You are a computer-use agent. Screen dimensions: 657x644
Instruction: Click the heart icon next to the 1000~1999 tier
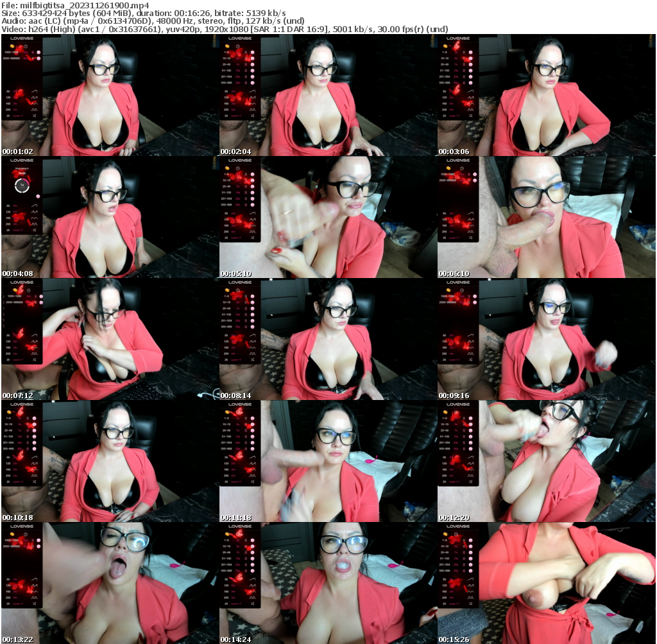pyautogui.click(x=38, y=53)
